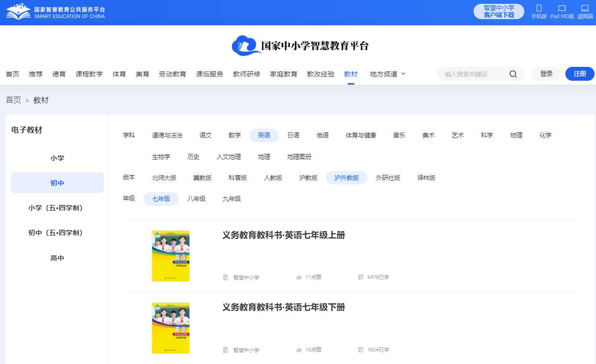Click learned-count icon for 七年级下册
Viewport: 596px width, 364px height.
(x=361, y=350)
